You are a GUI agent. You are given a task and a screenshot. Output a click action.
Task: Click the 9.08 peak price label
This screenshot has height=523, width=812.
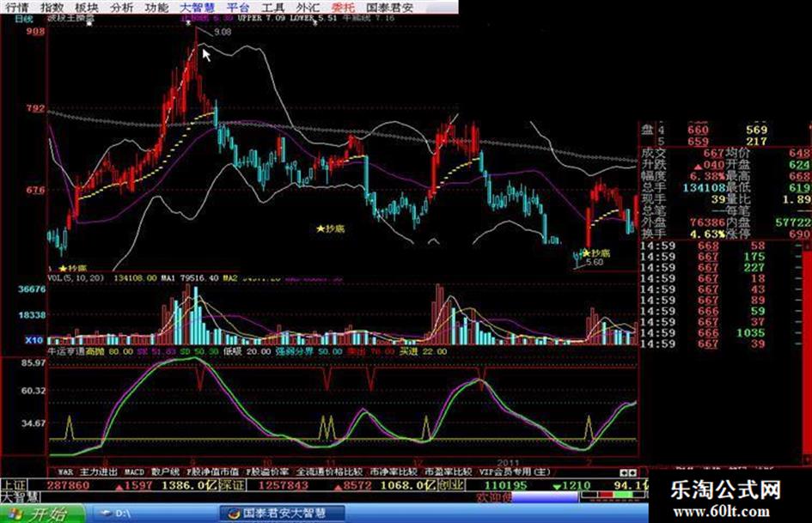(223, 32)
